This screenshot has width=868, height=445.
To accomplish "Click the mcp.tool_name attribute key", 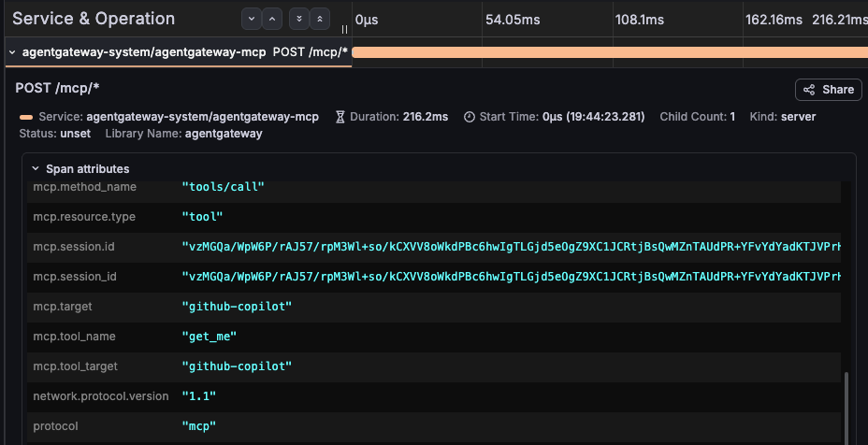I will click(x=74, y=337).
